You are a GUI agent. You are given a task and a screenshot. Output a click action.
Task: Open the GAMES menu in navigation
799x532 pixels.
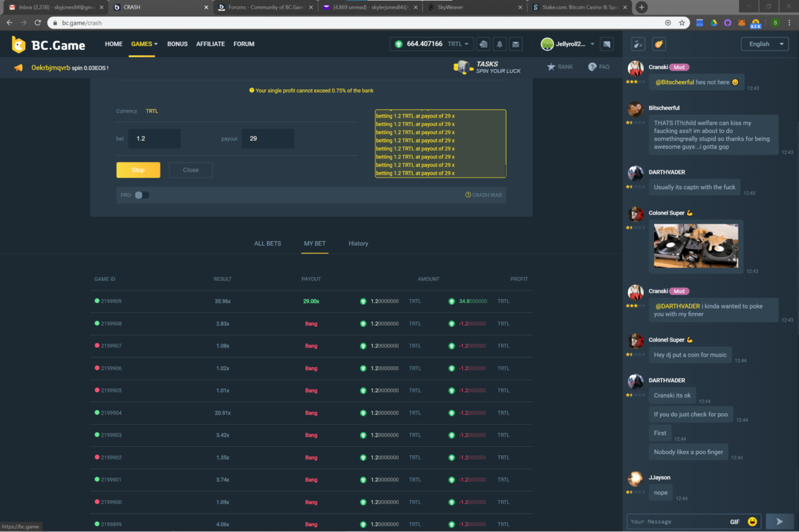pyautogui.click(x=144, y=44)
